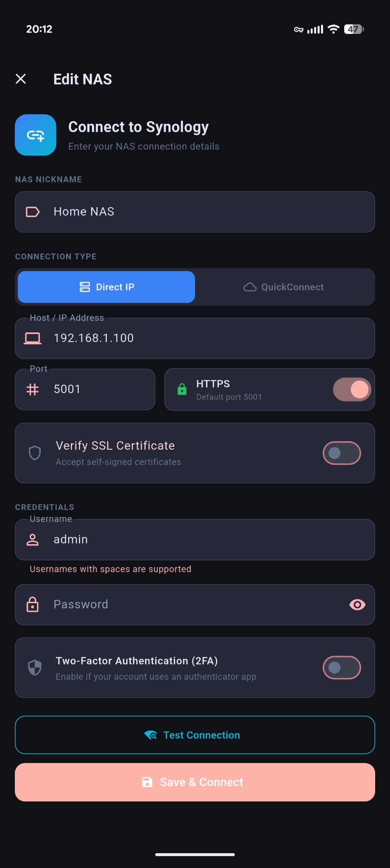Click the server icon next to Direct IP
Screen dimensions: 390x868
click(x=85, y=287)
